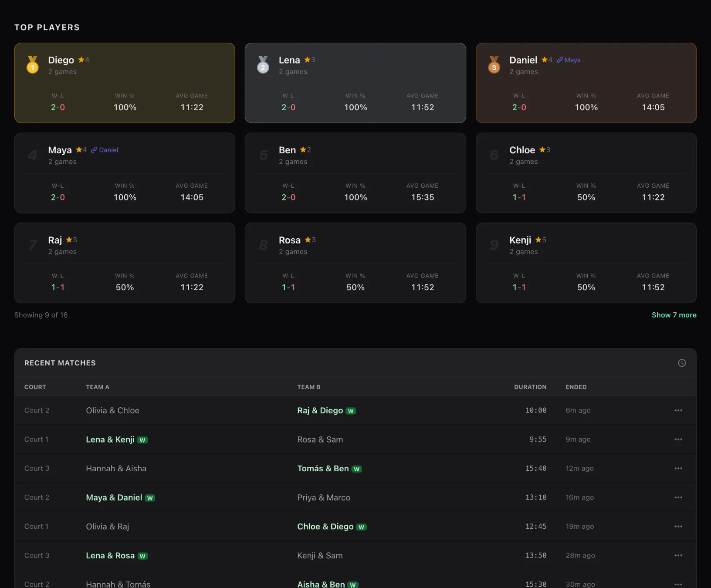
Task: Sort by the ENDED column header
Action: point(576,387)
